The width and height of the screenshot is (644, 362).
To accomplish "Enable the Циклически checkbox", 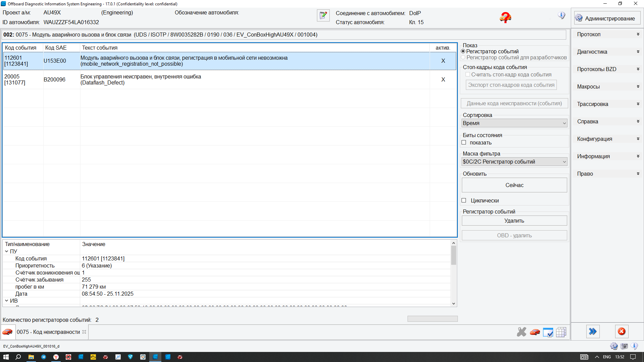I will pyautogui.click(x=464, y=200).
